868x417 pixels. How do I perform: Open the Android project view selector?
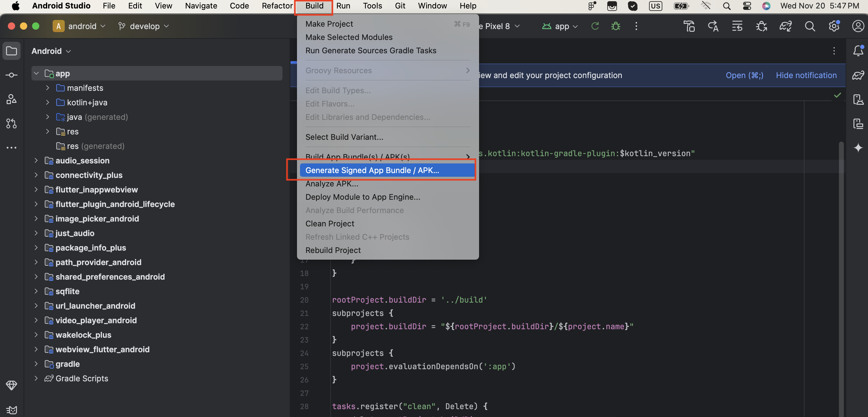(51, 51)
